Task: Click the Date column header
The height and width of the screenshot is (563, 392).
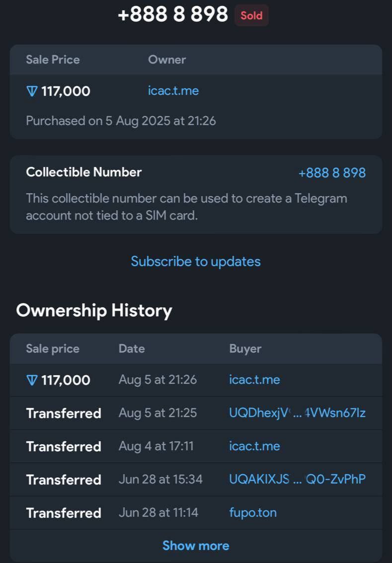Action: coord(132,349)
